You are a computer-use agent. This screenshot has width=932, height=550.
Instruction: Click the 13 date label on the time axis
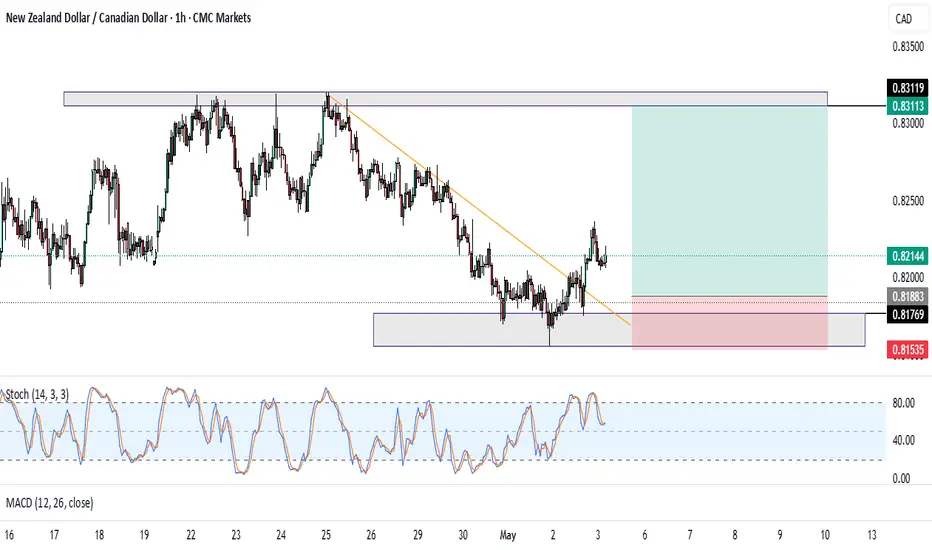(x=871, y=535)
